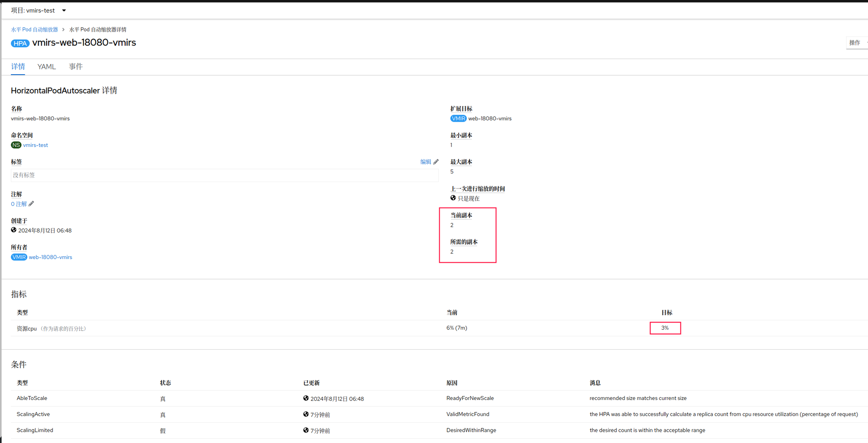This screenshot has width=868, height=443.
Task: Click the 最大副本 label
Action: pos(461,162)
